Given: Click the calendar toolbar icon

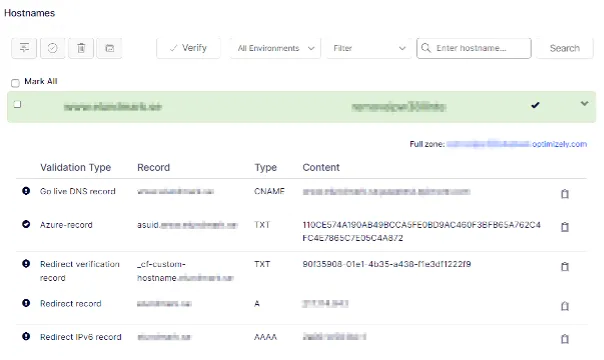Looking at the screenshot, I should tap(109, 48).
